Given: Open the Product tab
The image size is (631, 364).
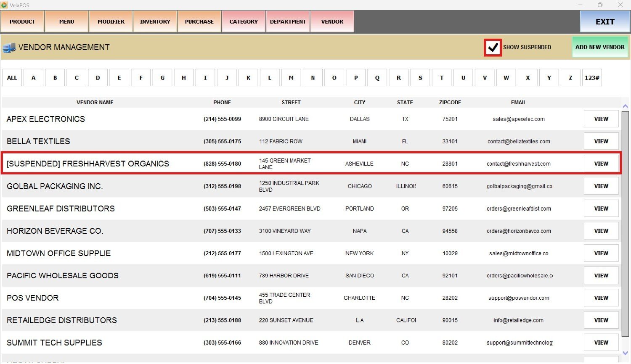Looking at the screenshot, I should (22, 22).
